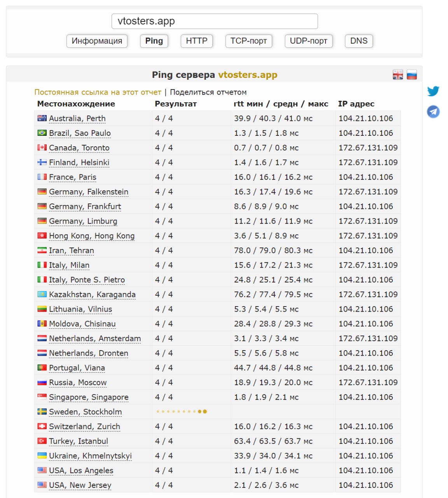This screenshot has width=448, height=498.
Task: Click the Turkey flag icon
Action: pos(42,441)
